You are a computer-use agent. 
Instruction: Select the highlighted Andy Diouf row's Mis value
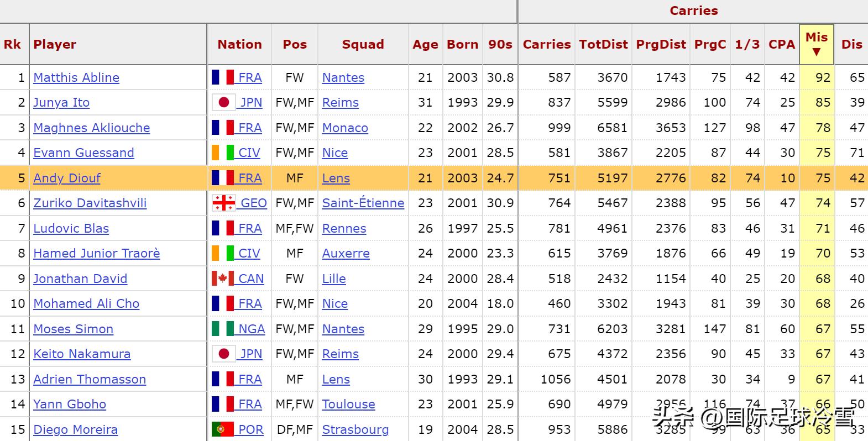click(823, 178)
